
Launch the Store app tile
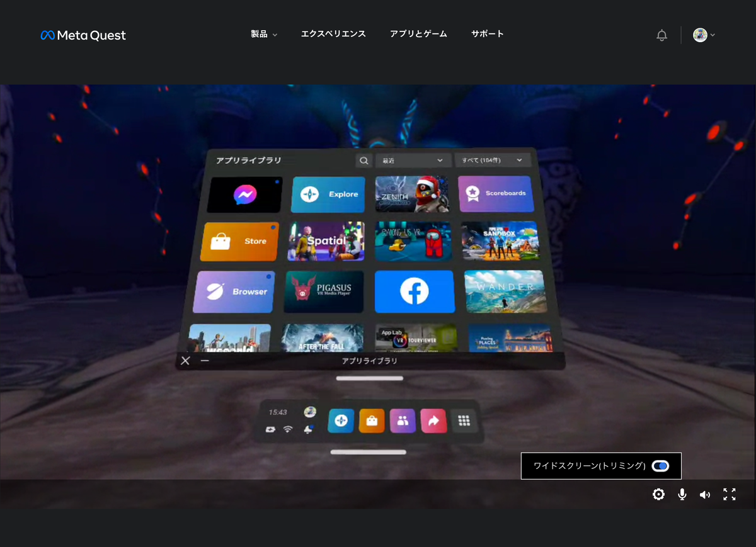coord(239,241)
